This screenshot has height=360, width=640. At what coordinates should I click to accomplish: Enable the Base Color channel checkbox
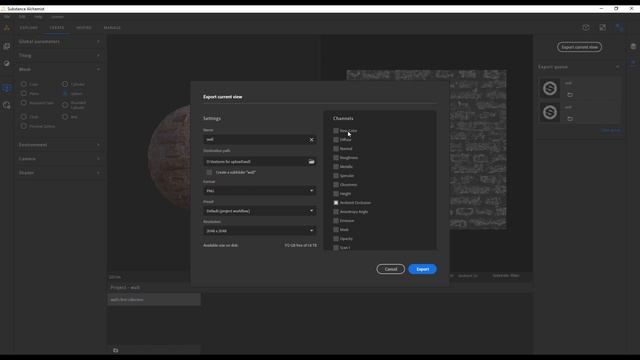(x=336, y=131)
